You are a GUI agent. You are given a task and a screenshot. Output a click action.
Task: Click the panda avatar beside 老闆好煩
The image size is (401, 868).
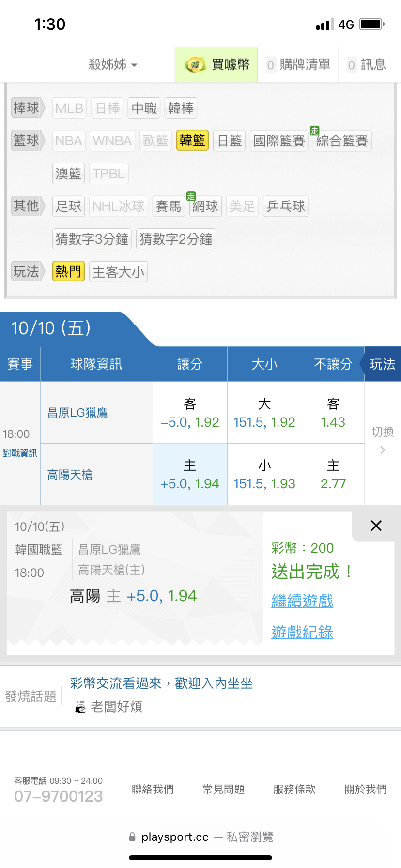[80, 707]
